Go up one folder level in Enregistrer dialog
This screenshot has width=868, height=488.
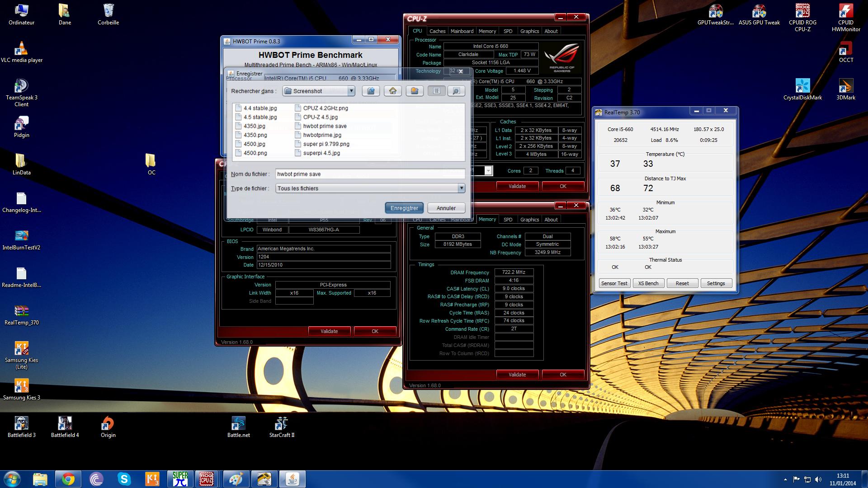[x=371, y=91]
